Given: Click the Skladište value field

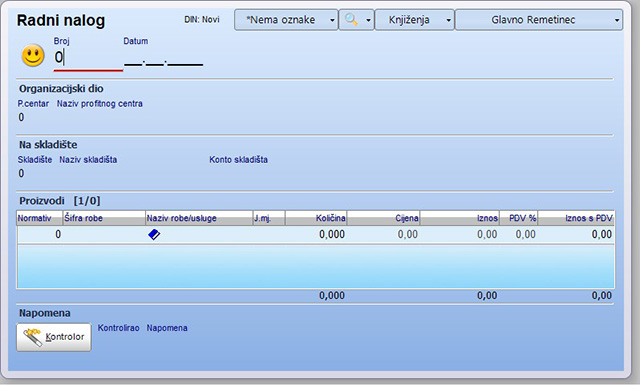Looking at the screenshot, I should (x=21, y=173).
